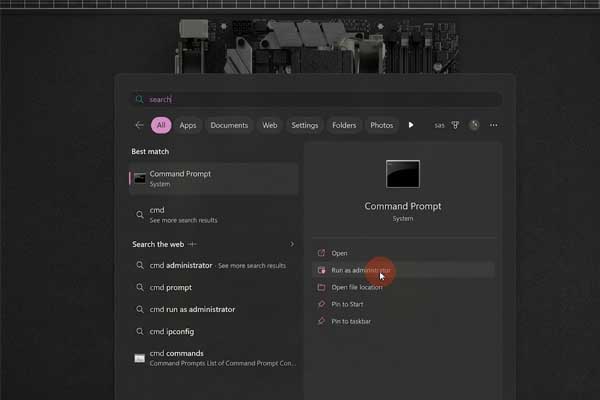Select Command Prompt best match result

214,179
